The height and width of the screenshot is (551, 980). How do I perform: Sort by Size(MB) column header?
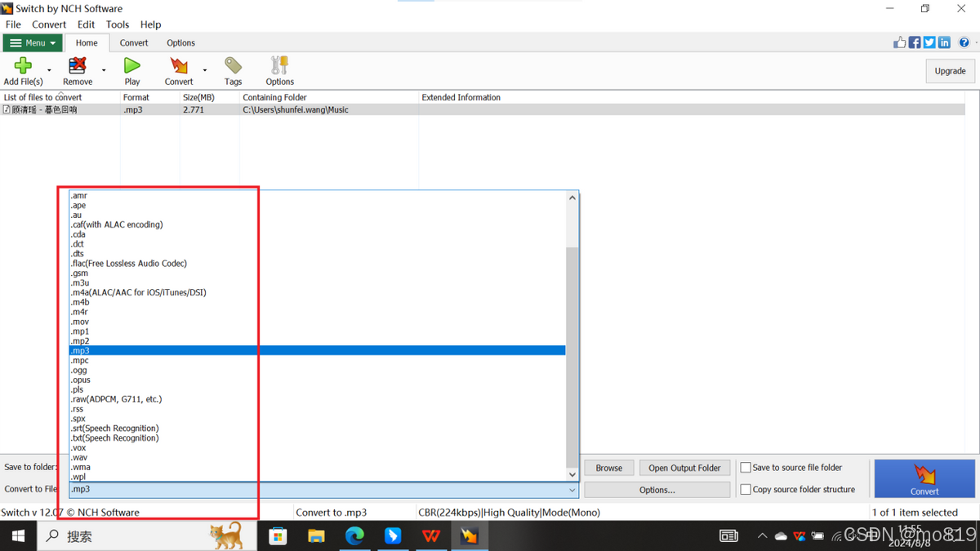point(209,97)
